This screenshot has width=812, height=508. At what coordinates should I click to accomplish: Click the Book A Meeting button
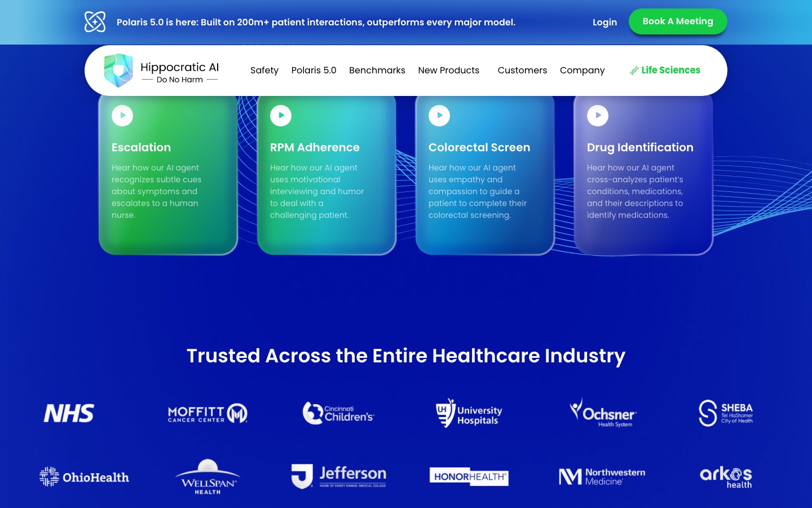click(x=678, y=21)
